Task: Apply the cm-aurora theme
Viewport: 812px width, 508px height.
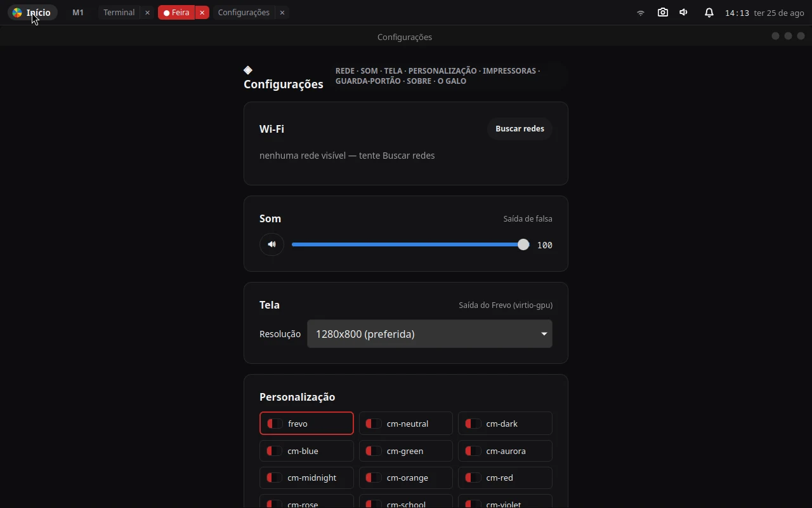Action: tap(505, 451)
